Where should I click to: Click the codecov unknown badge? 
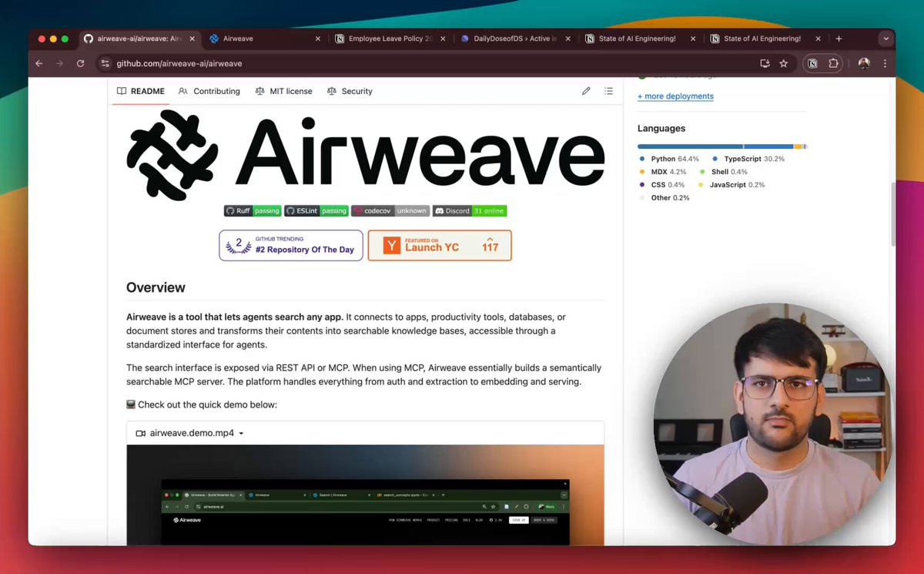(390, 210)
